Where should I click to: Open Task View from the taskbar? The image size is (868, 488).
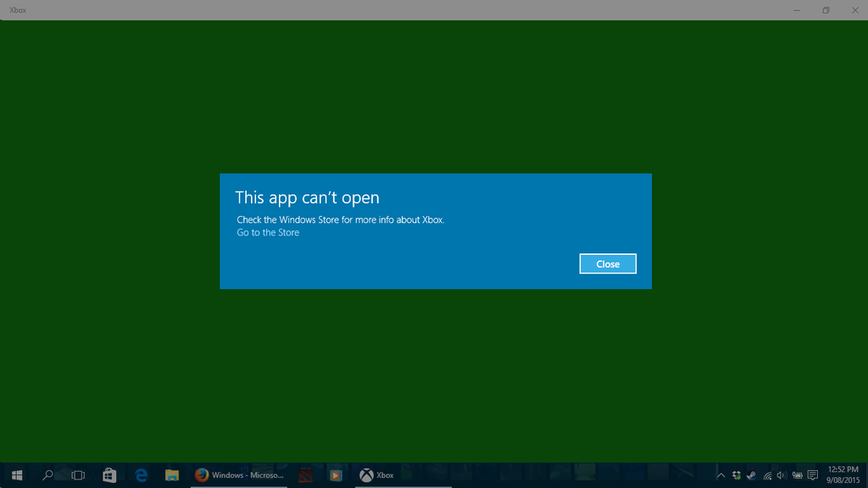78,475
